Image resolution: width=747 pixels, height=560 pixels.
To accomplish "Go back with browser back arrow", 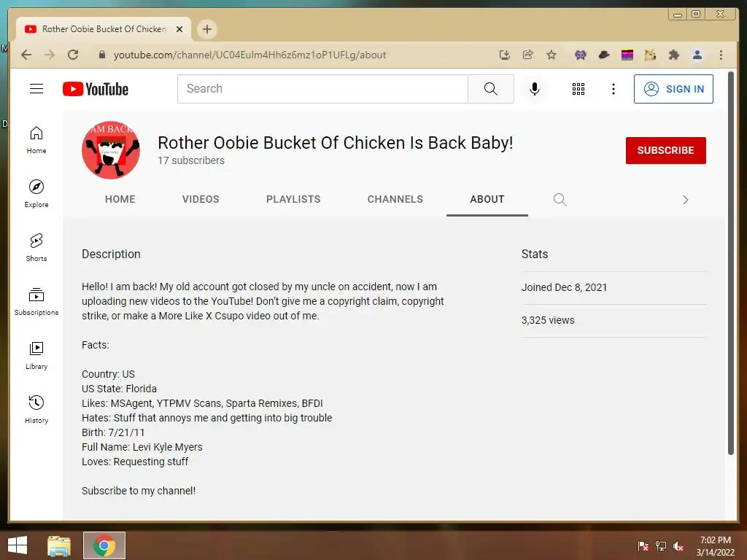I will click(x=27, y=55).
